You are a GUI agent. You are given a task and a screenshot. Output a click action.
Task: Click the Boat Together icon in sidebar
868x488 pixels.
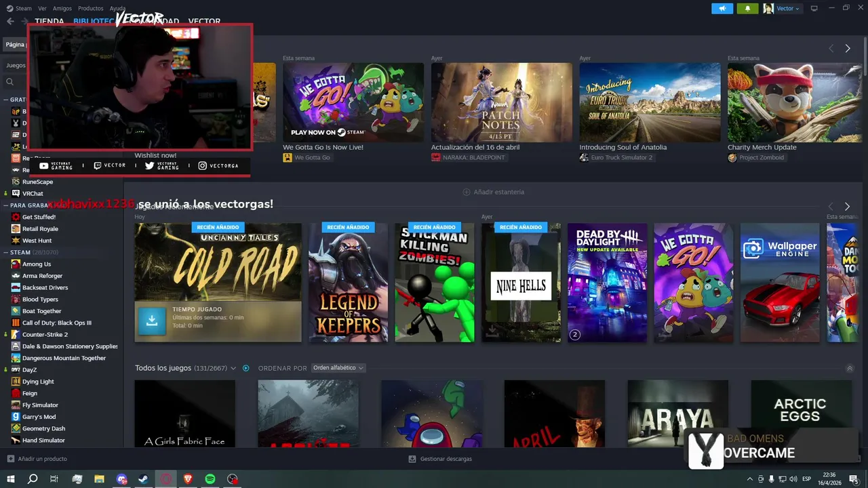[16, 311]
